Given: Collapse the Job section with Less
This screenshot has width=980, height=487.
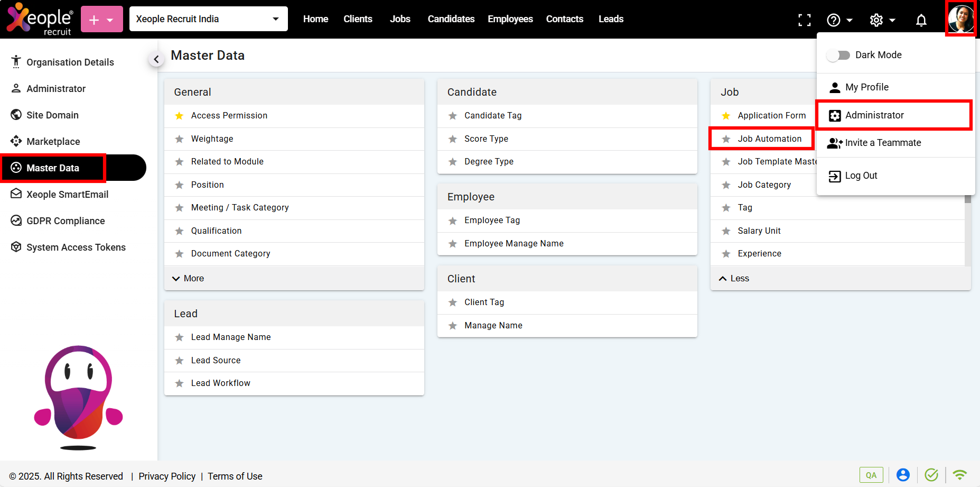Looking at the screenshot, I should (734, 278).
